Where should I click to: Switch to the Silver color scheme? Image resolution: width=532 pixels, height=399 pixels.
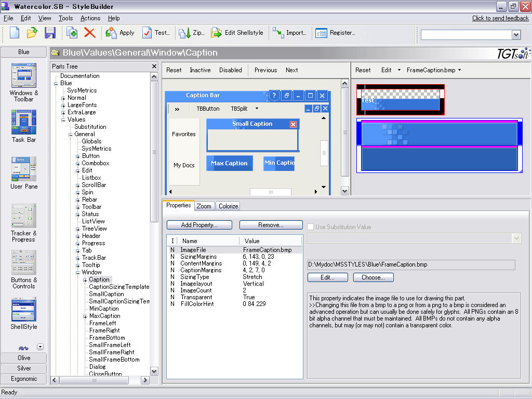24,368
